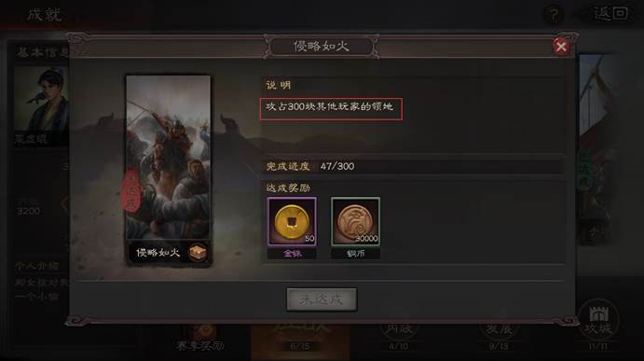Click the 成就 page title
This screenshot has width=644, height=361.
45,15
